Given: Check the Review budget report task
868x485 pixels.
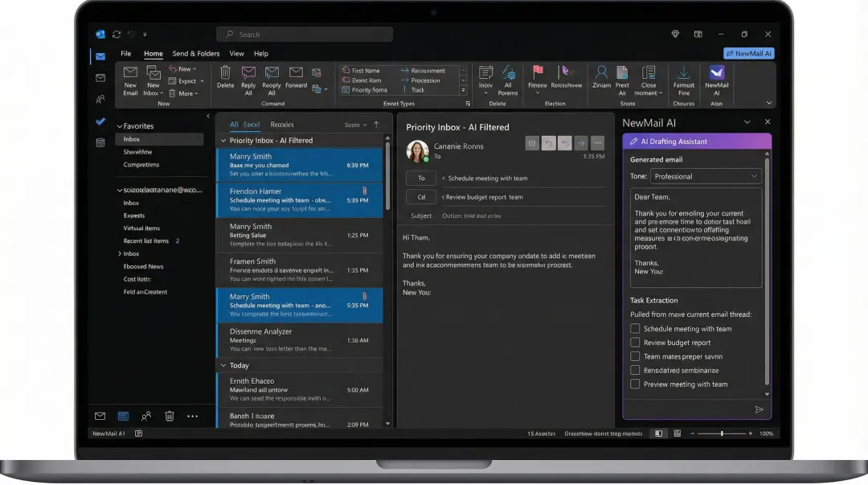Looking at the screenshot, I should [x=635, y=342].
